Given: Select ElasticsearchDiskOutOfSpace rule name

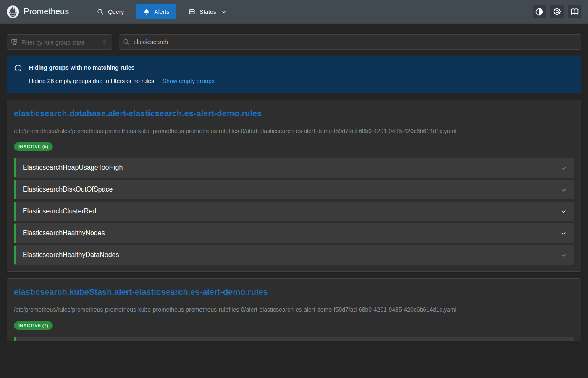Looking at the screenshot, I should pos(68,189).
